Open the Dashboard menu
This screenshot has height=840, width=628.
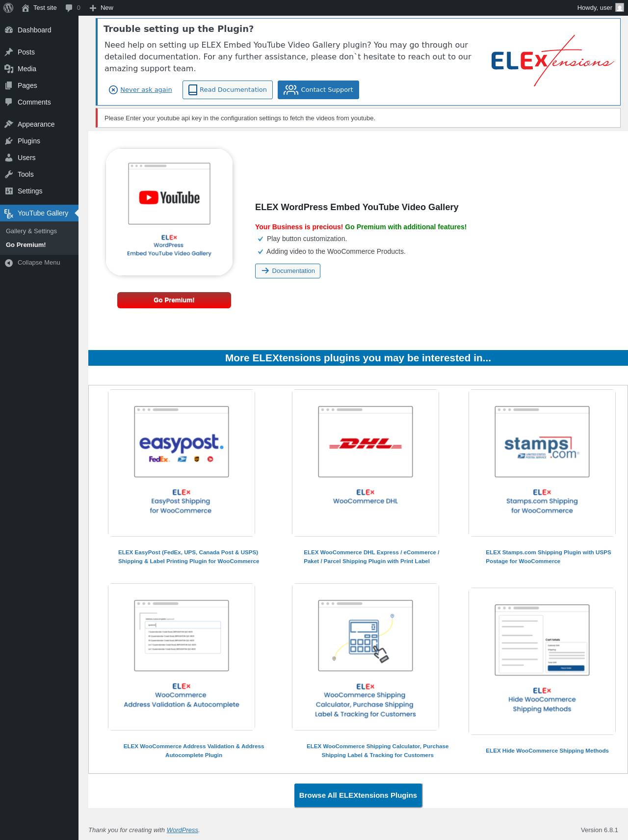[x=39, y=30]
